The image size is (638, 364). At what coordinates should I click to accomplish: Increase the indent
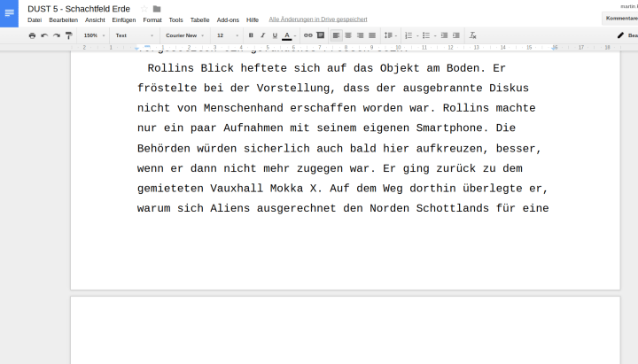(x=456, y=35)
